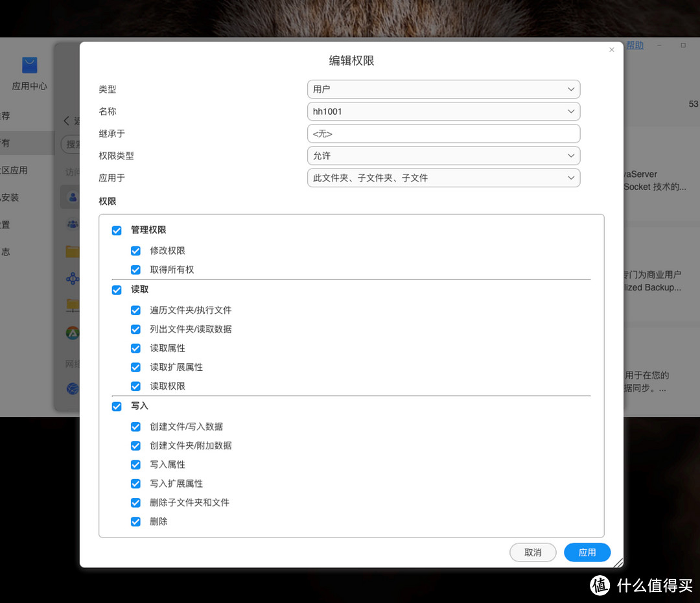The image size is (700, 603).
Task: Click the 应用中心 shopping bag icon
Action: click(29, 65)
